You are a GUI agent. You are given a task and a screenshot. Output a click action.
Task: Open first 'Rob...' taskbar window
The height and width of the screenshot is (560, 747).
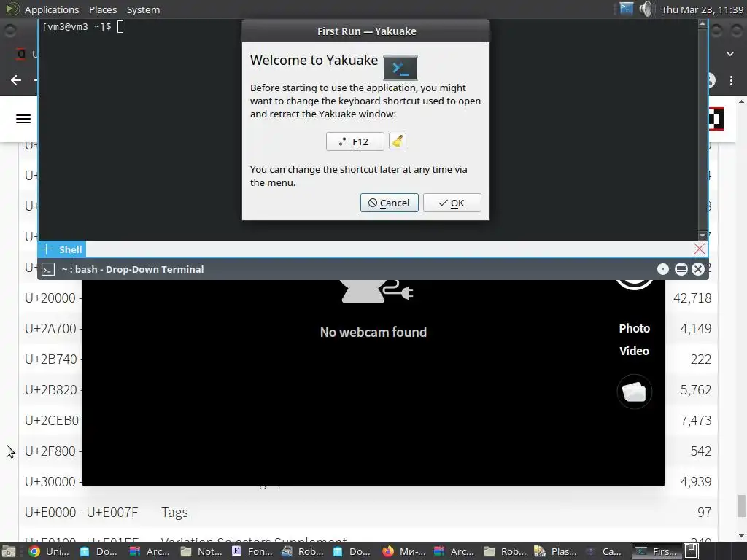click(x=303, y=551)
